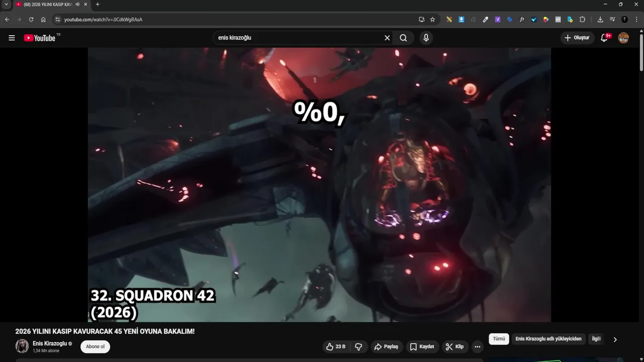Image resolution: width=644 pixels, height=362 pixels.
Task: Select 'Enis Kirazoglu adlı yükleyiciden' chip
Action: [548, 339]
